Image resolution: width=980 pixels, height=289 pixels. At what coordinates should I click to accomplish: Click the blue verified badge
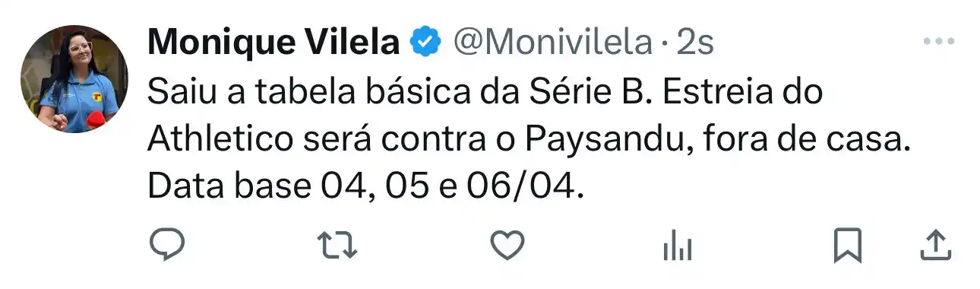tap(426, 43)
